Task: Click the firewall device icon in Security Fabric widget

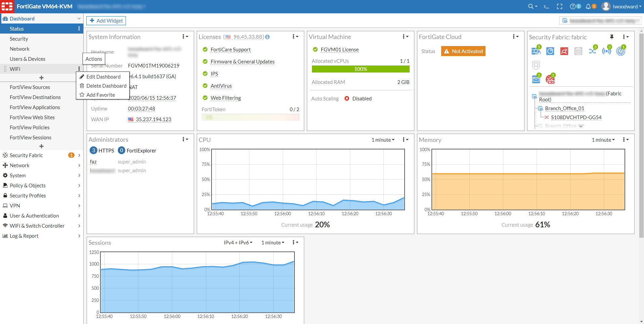Action: [536, 51]
